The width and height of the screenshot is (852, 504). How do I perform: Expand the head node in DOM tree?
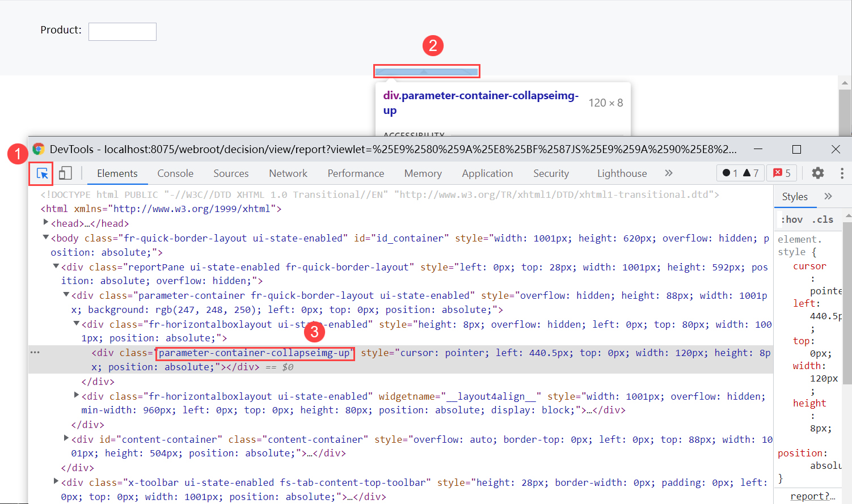pos(46,223)
